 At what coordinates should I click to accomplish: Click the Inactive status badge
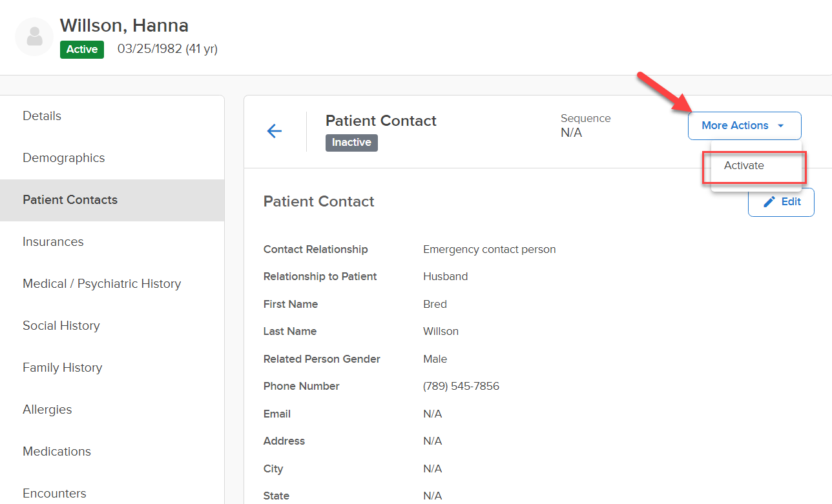(x=351, y=143)
